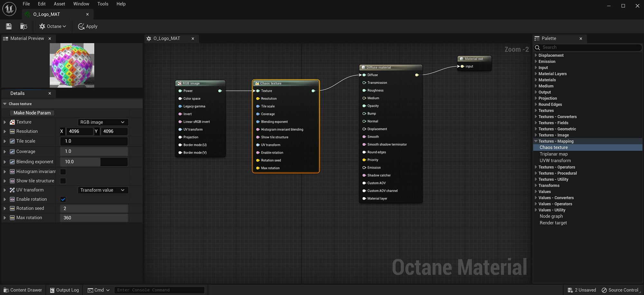
Task: Click the Resolution property icon
Action: coord(12,131)
